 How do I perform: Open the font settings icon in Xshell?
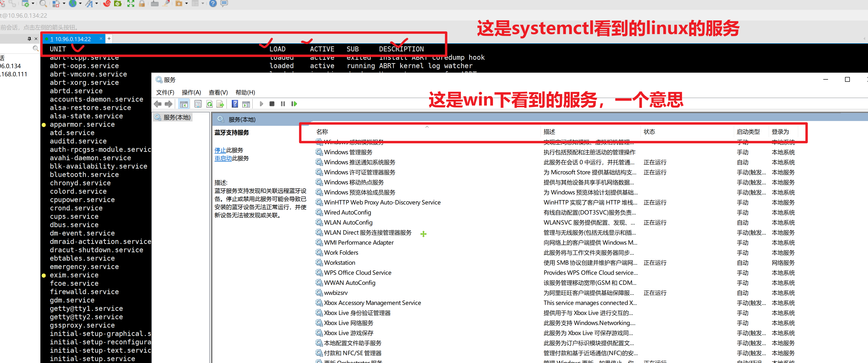tap(89, 4)
